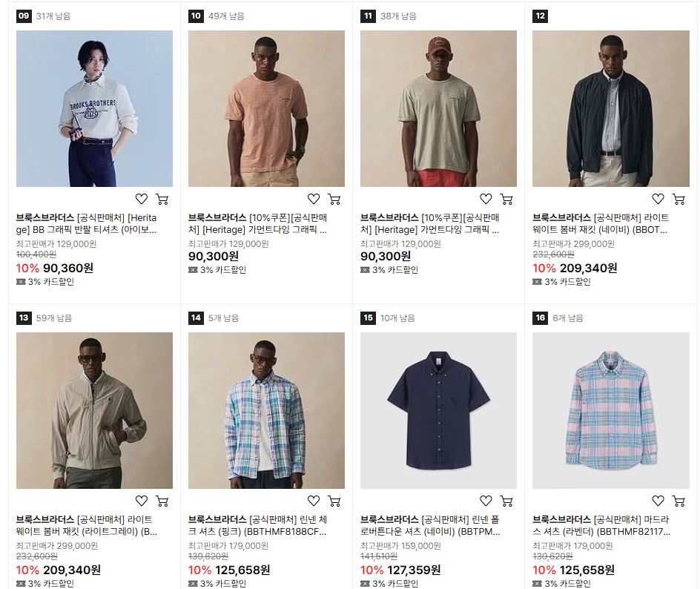Click the model photo in the Brooks Brothers sweatshirt
This screenshot has height=589, width=700.
tap(94, 108)
